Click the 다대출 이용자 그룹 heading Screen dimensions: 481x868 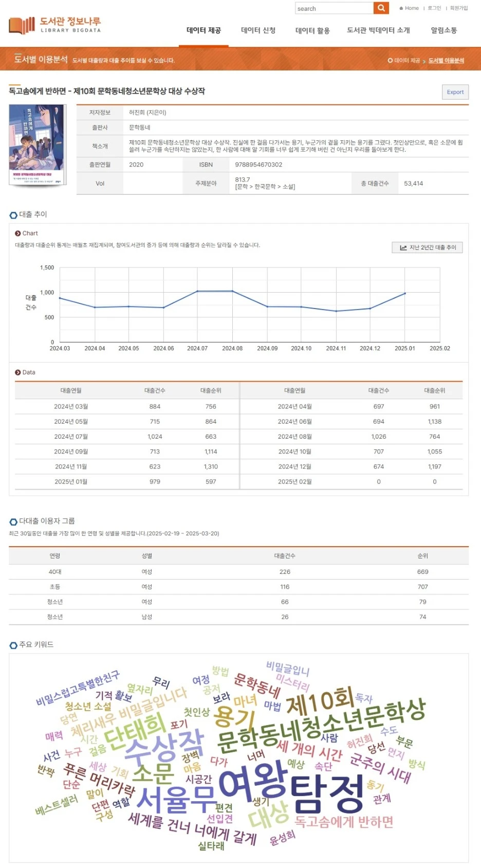[x=47, y=521]
